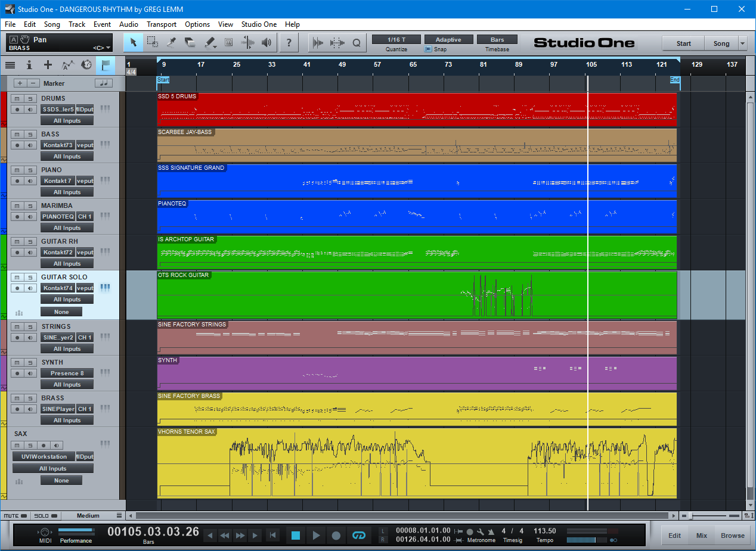Open the Transport menu
The image size is (756, 551).
(162, 24)
